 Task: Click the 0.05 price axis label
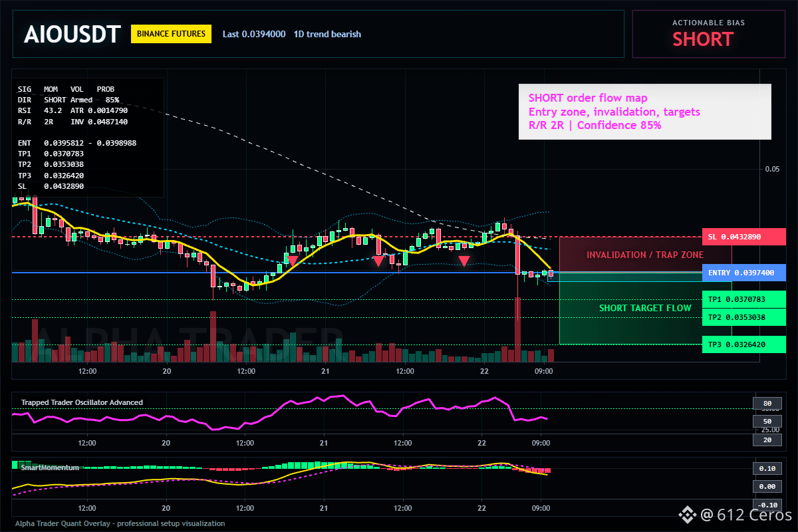point(772,169)
